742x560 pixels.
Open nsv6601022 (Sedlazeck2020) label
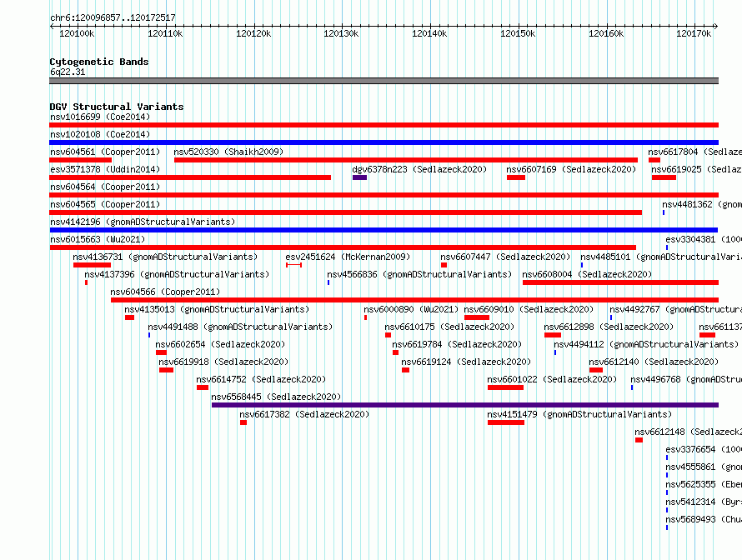[552, 379]
